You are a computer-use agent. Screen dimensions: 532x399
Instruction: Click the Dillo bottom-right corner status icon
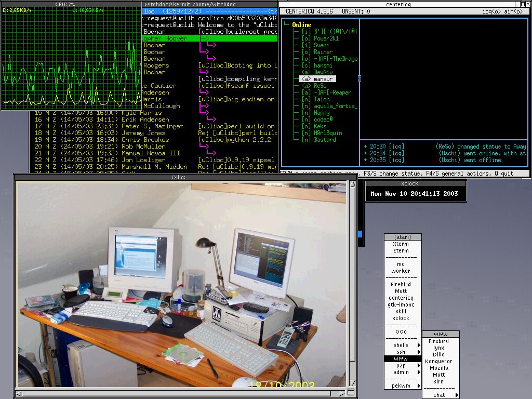pos(351,392)
